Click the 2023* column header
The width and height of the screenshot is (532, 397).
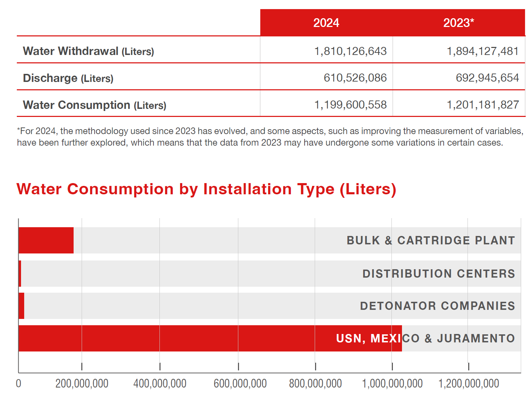point(458,23)
